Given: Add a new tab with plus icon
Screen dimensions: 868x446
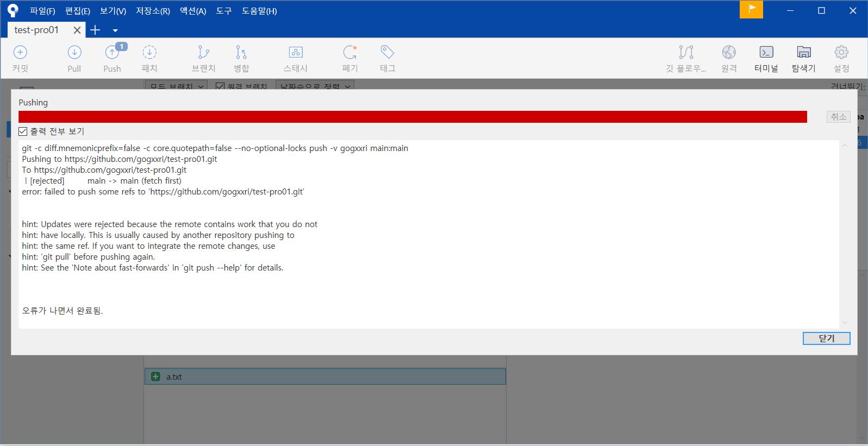Looking at the screenshot, I should pyautogui.click(x=95, y=30).
